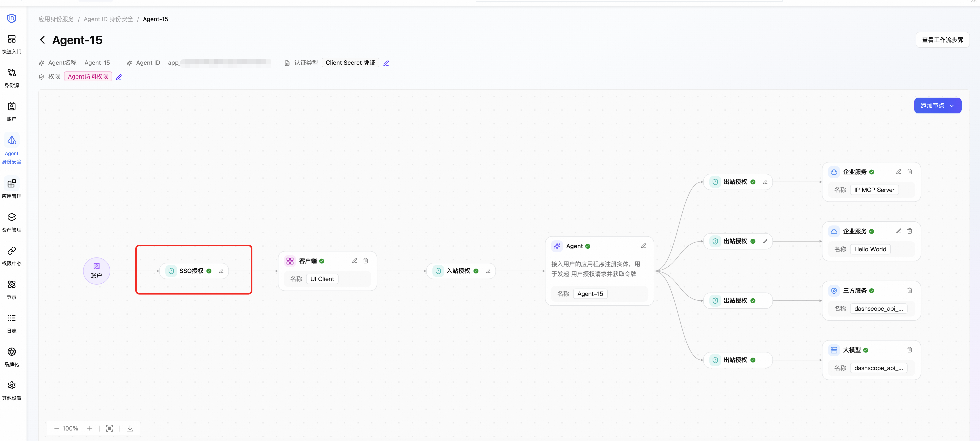
Task: Open the Agent ID 身份安全 breadcrumb link
Action: (108, 19)
